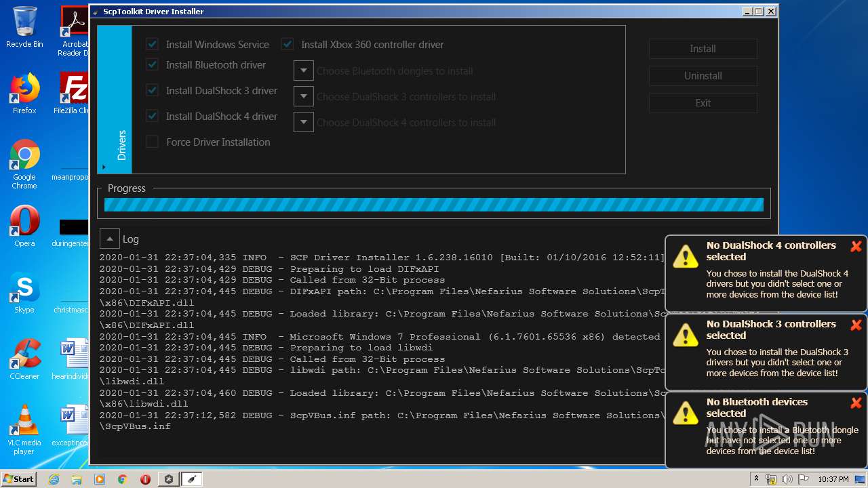
Task: Click the Uninstall button
Action: point(703,76)
